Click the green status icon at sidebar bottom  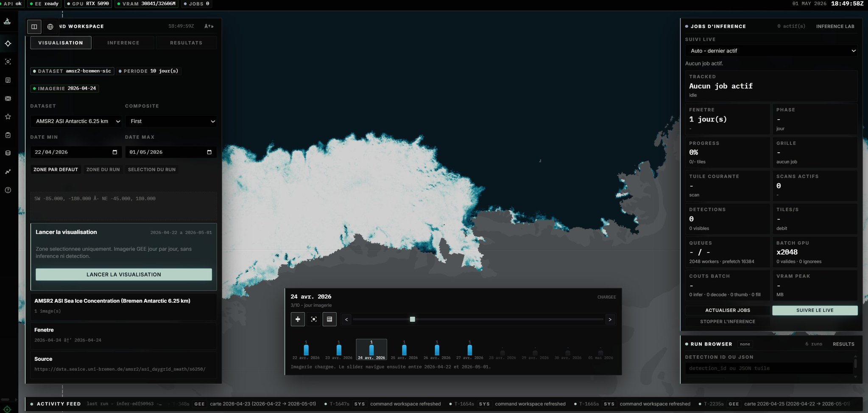pos(7,409)
